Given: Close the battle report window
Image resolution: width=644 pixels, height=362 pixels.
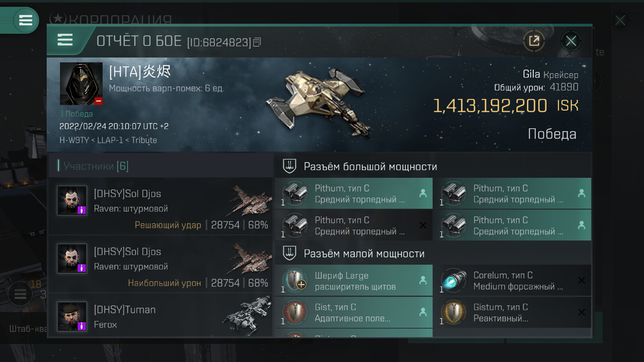Looking at the screenshot, I should [571, 41].
